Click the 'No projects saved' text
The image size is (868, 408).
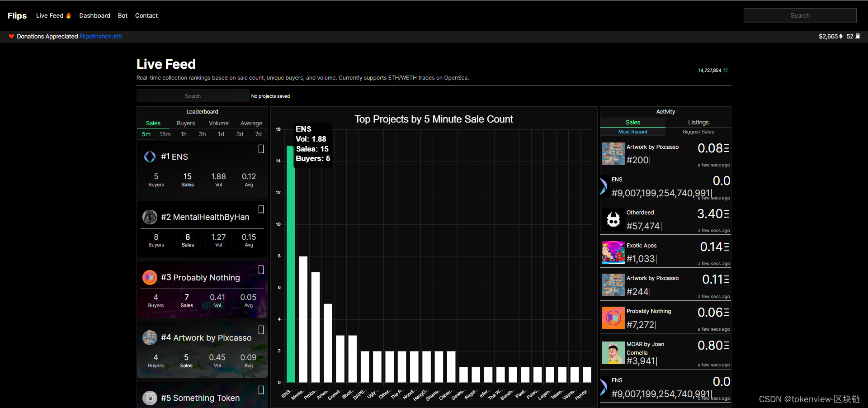click(x=270, y=96)
